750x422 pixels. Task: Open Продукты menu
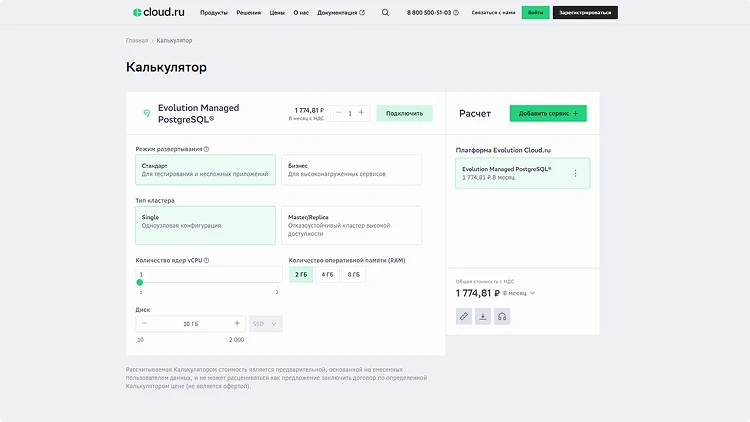[x=214, y=13]
